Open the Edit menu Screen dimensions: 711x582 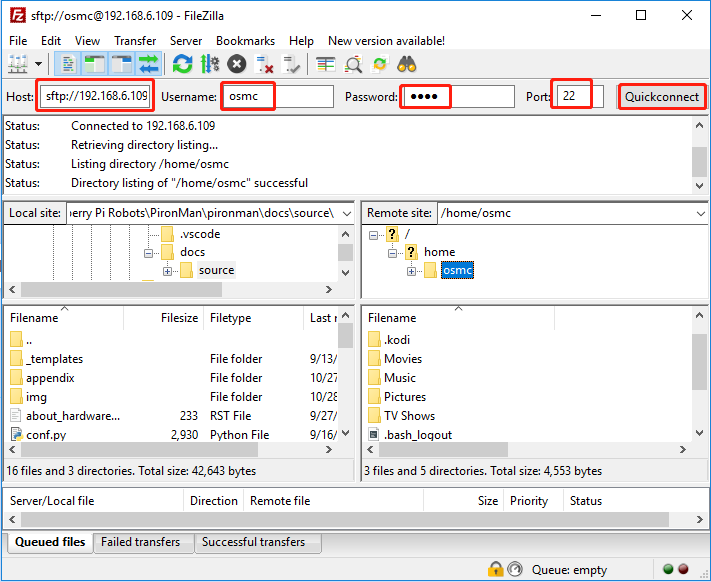pyautogui.click(x=51, y=41)
